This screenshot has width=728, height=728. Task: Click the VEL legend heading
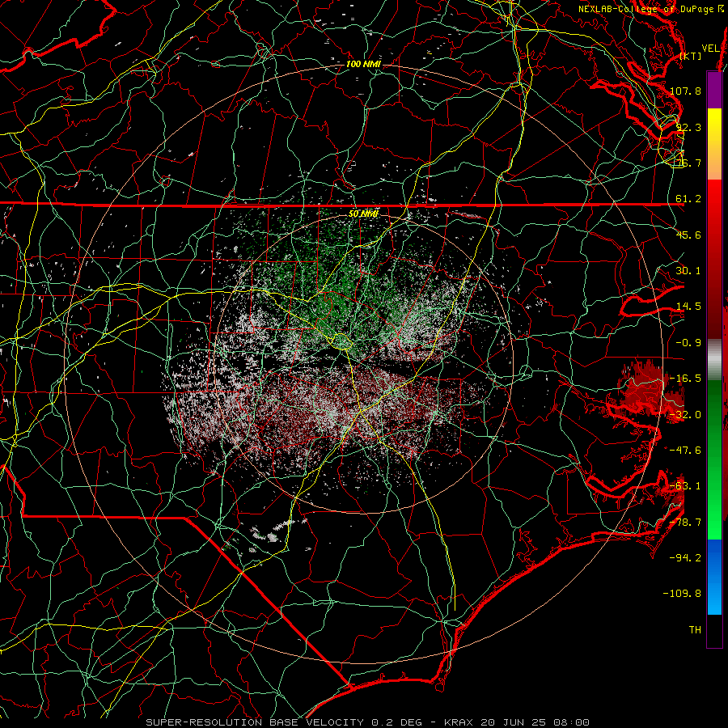coord(711,49)
